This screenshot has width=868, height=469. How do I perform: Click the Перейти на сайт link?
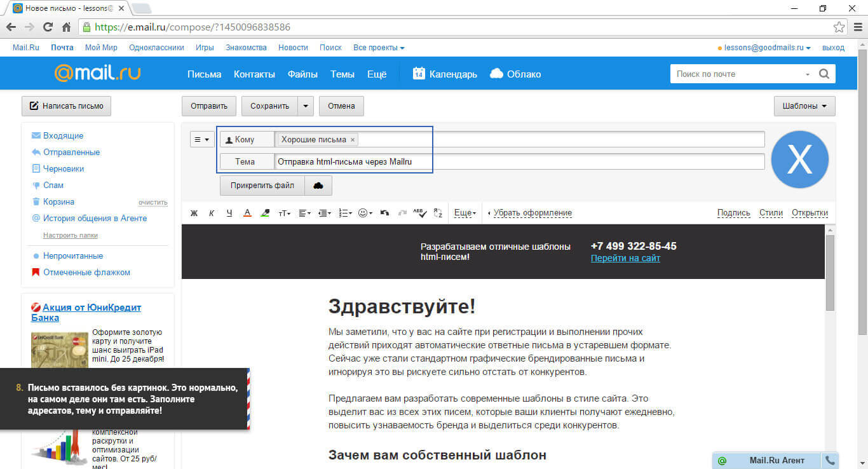(x=625, y=258)
